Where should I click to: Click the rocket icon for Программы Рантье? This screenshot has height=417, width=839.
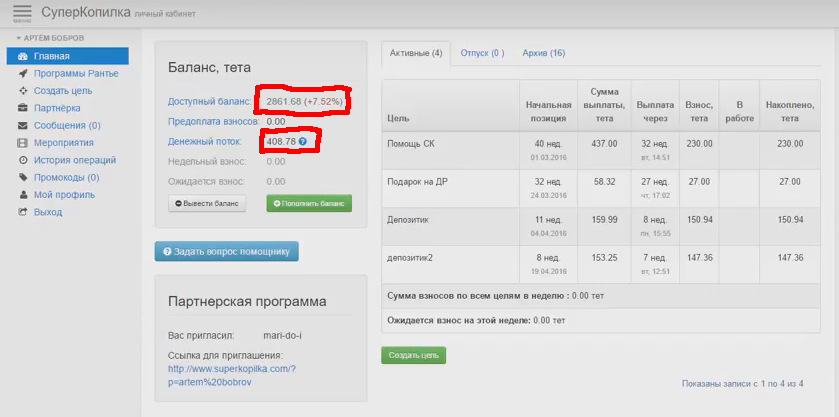tap(23, 73)
